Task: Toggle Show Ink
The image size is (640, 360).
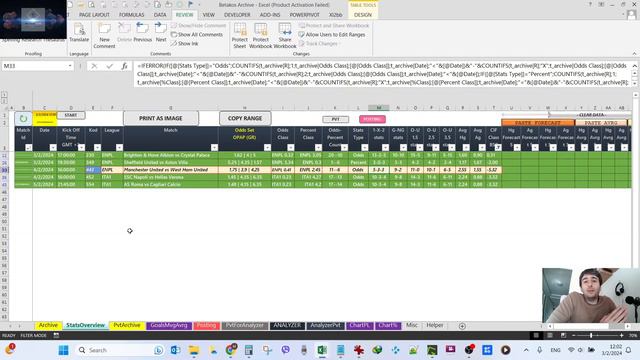Action: click(x=184, y=43)
